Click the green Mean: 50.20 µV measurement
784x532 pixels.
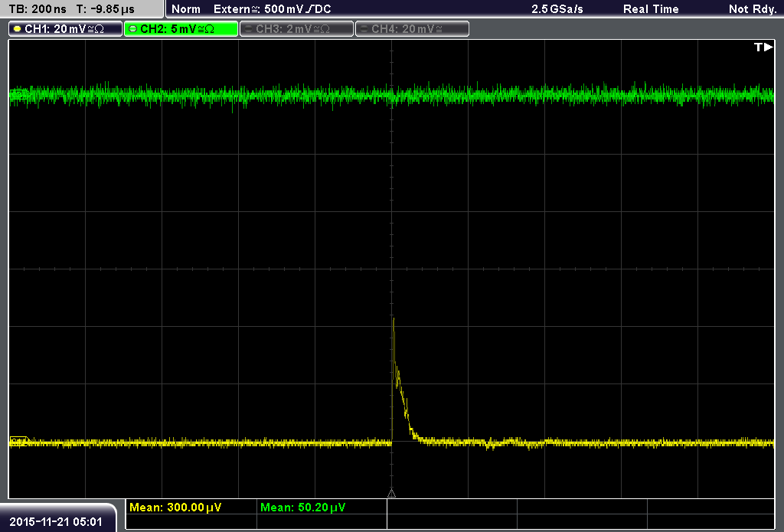pos(303,508)
